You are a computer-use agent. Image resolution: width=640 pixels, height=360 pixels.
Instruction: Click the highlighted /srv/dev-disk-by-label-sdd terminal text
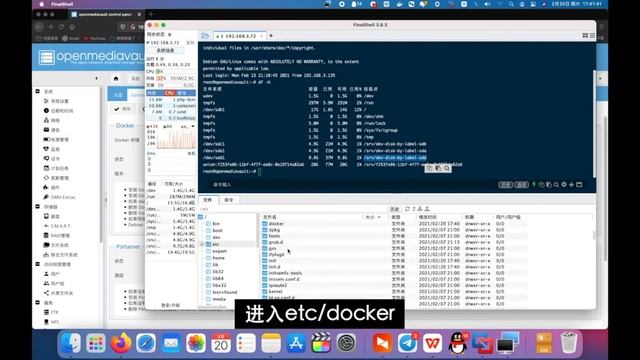[x=395, y=158]
